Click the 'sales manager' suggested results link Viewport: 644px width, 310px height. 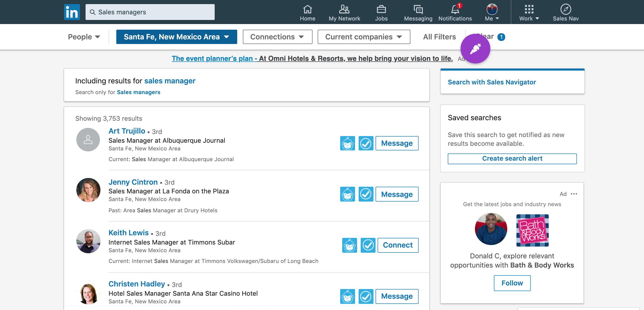(170, 81)
